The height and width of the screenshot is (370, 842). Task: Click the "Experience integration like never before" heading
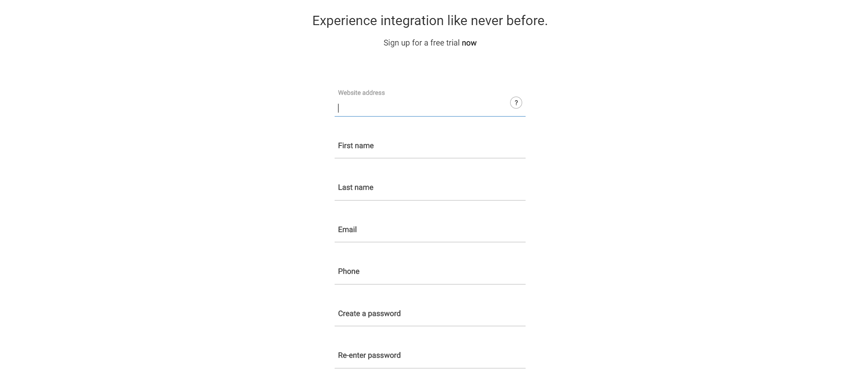point(430,21)
